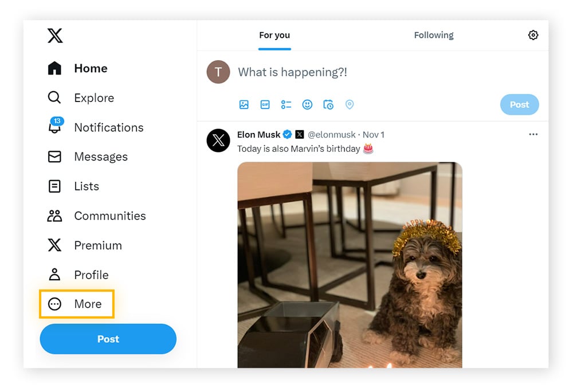This screenshot has width=573, height=392.
Task: Click the X logo at the top
Action: [x=54, y=36]
